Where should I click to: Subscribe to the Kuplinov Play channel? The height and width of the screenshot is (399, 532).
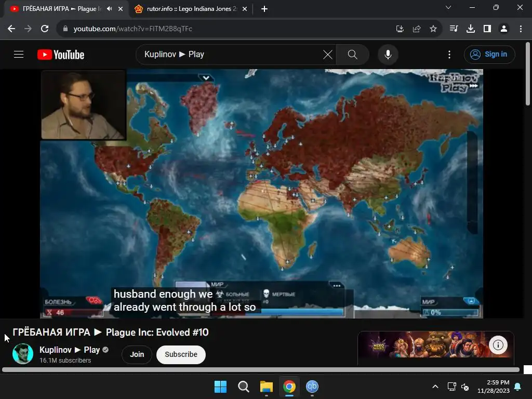coord(181,354)
